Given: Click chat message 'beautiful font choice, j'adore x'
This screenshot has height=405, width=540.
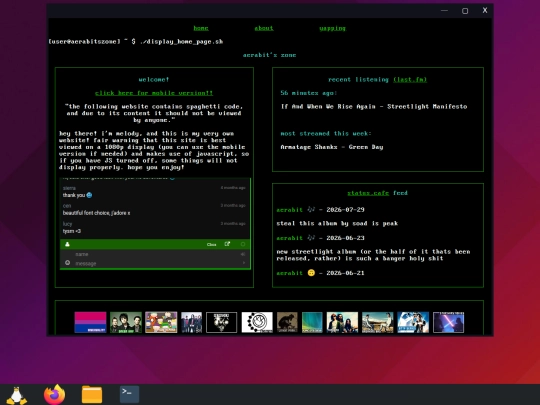Looking at the screenshot, I should click(96, 213).
